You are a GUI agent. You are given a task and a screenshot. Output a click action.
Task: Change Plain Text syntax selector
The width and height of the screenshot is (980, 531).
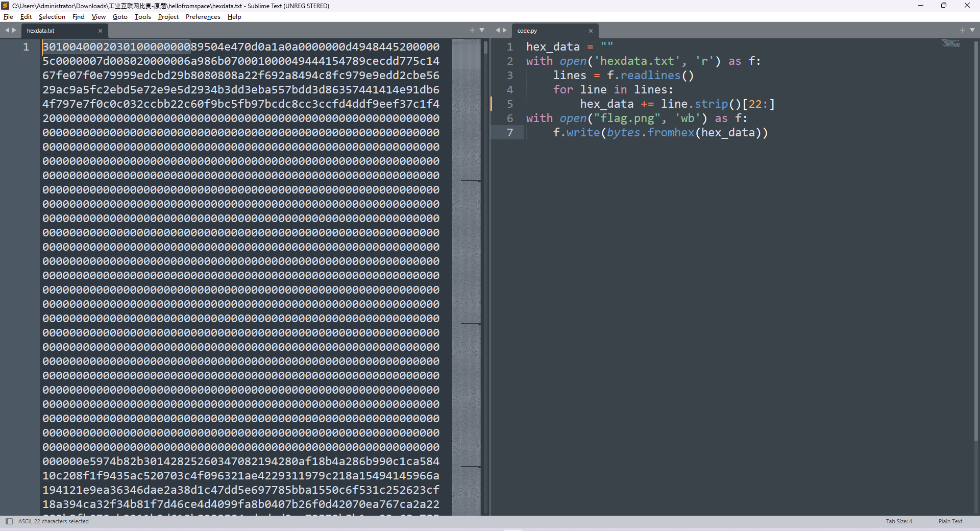950,521
